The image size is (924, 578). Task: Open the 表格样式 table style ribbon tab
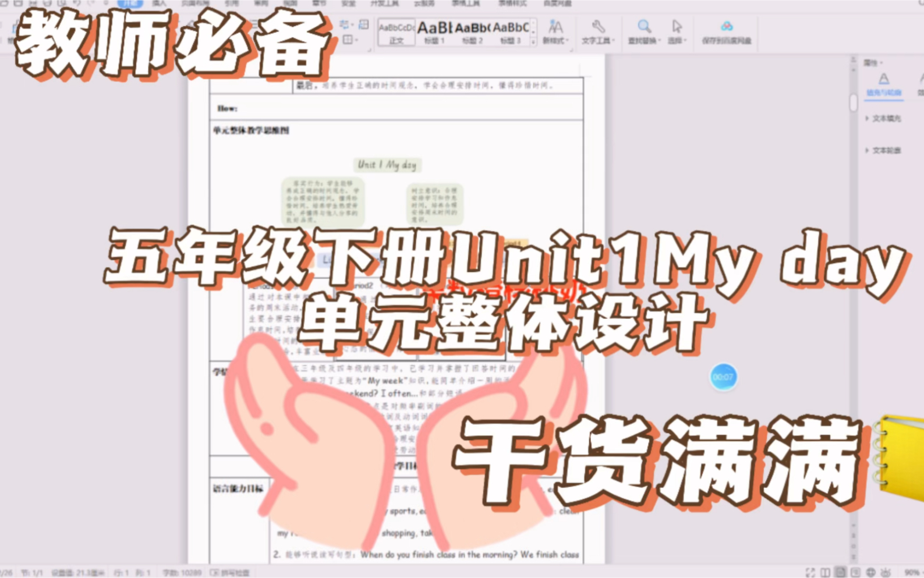(x=512, y=3)
